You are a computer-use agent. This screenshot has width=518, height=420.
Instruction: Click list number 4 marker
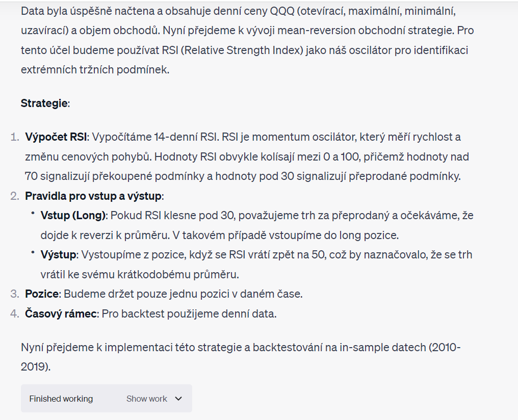[x=15, y=313]
